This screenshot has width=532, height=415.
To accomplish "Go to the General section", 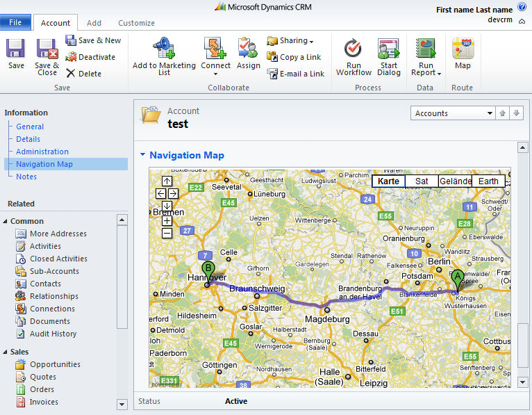I will [30, 127].
